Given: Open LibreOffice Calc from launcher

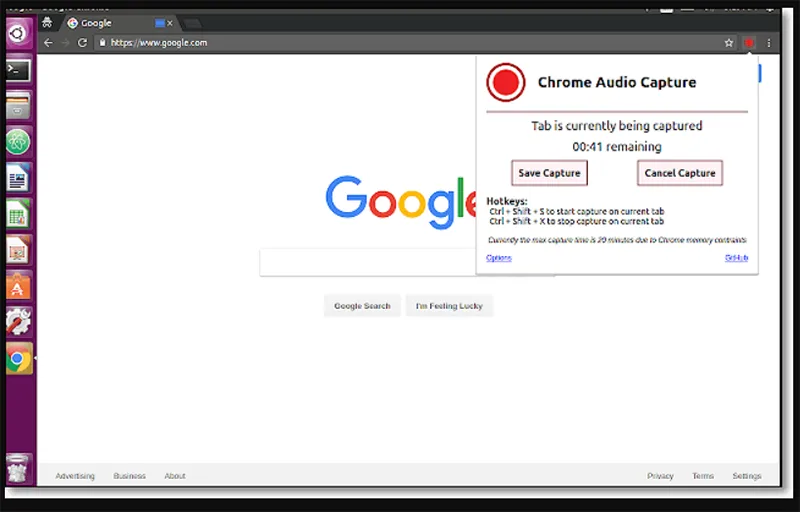Looking at the screenshot, I should pos(18,214).
